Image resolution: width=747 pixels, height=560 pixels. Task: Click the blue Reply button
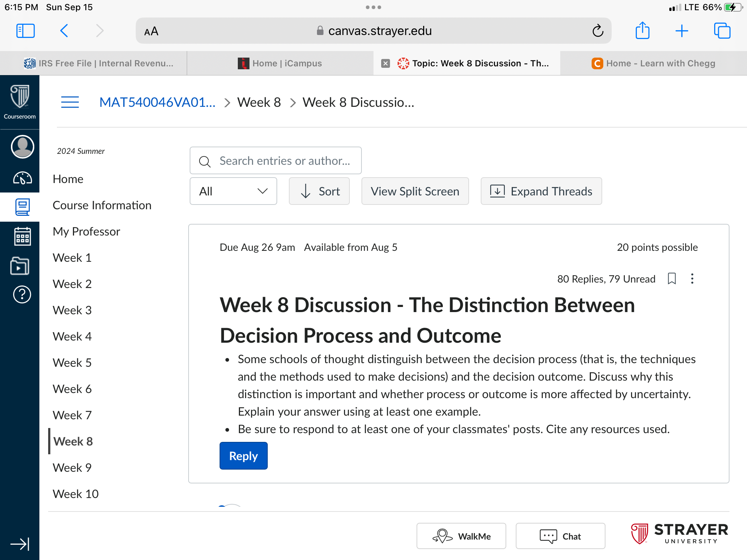pos(243,456)
